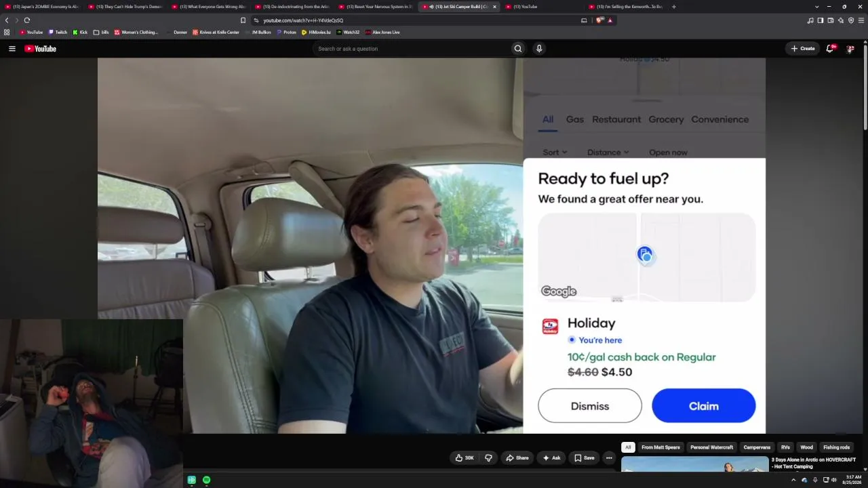Switch to the Japan's ZOMBIE Economy tab
The width and height of the screenshot is (868, 488).
(x=42, y=7)
